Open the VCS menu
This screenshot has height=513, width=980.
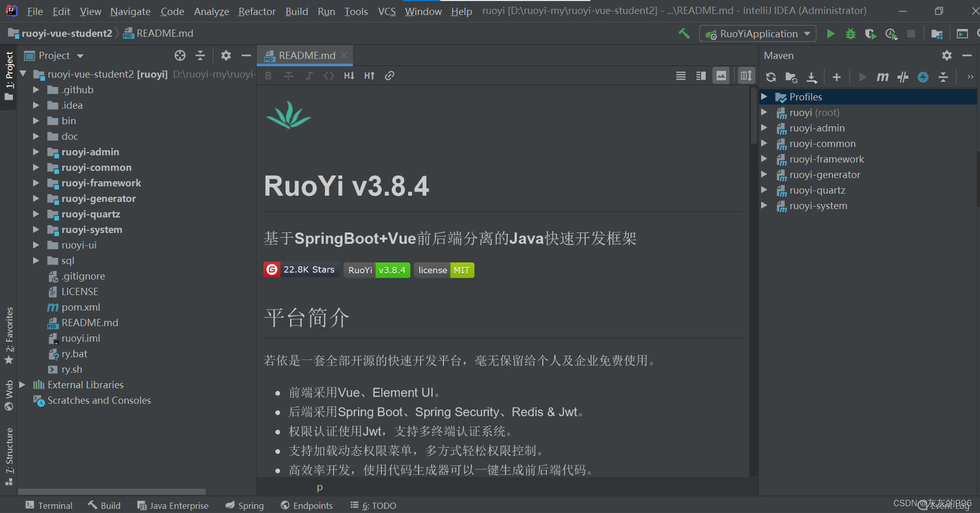pyautogui.click(x=387, y=11)
